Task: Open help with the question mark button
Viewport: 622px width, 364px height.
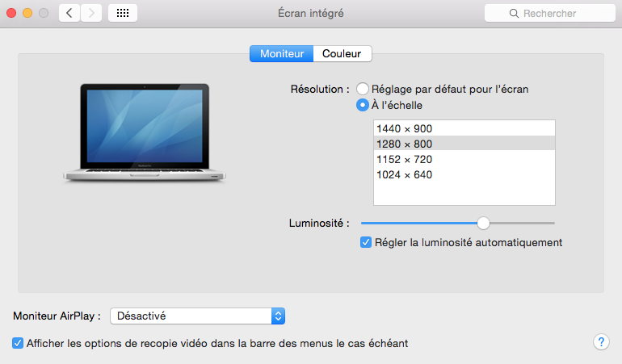Action: coord(601,341)
